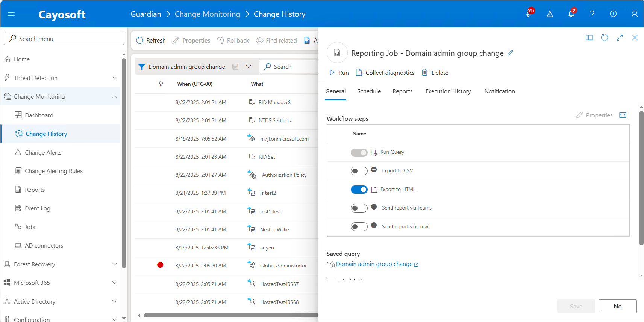This screenshot has height=322, width=644.
Task: Toggle the Run Query workflow step
Action: coord(359,152)
